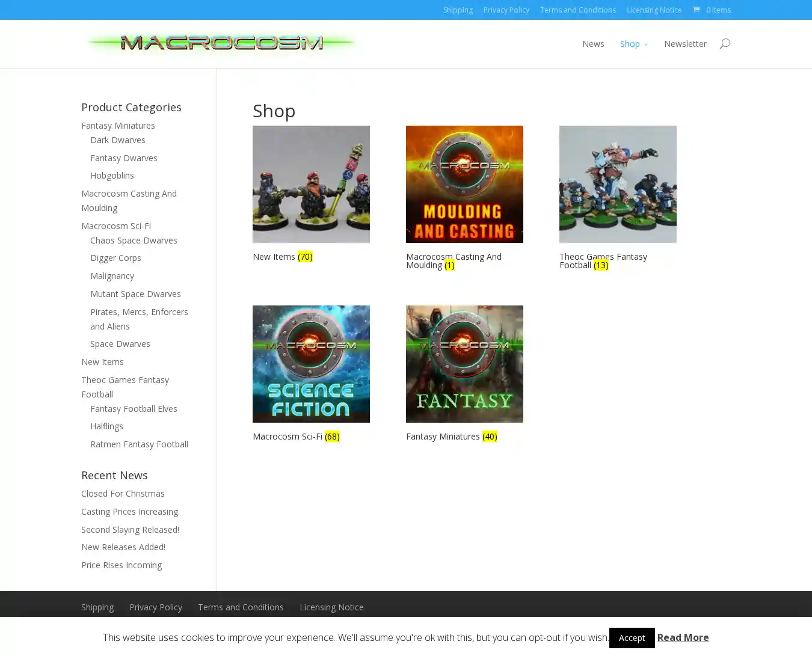Open Chaos Space Dwarves category
This screenshot has width=812, height=656.
(x=134, y=241)
